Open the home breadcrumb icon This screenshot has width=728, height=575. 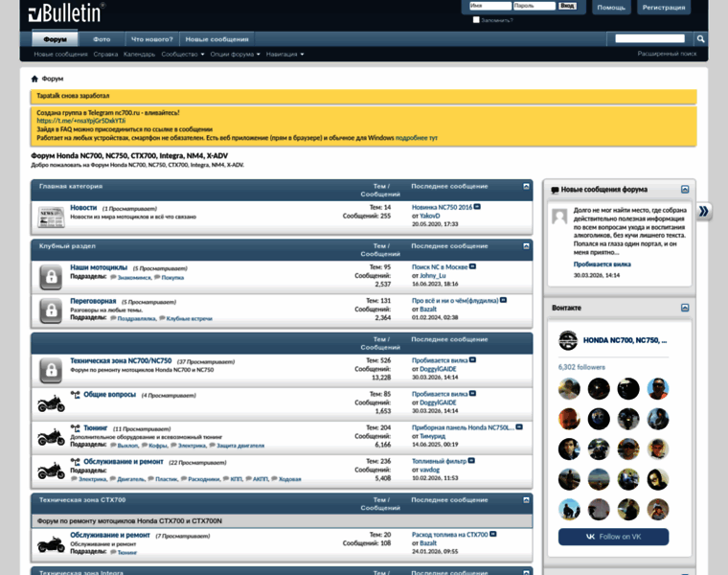coord(34,79)
